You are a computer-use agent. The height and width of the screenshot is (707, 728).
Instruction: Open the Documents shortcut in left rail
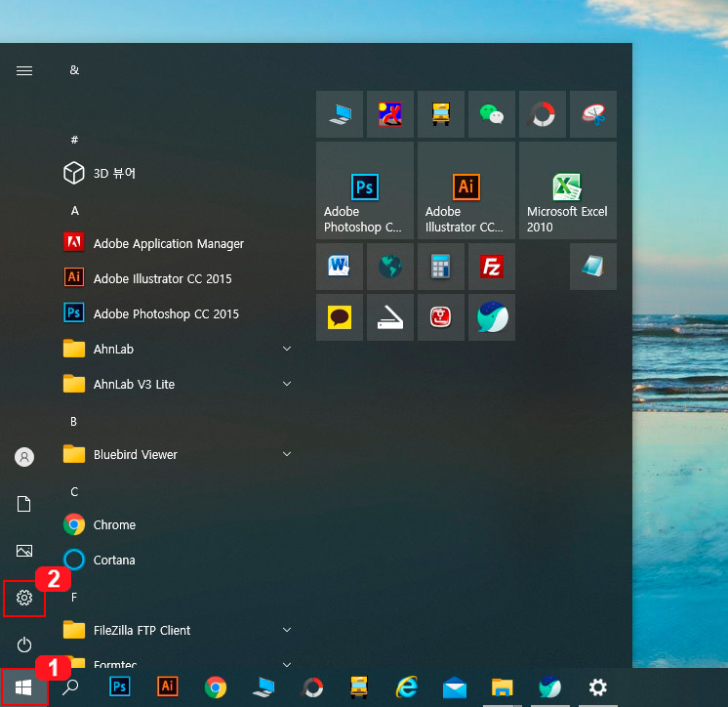[24, 504]
